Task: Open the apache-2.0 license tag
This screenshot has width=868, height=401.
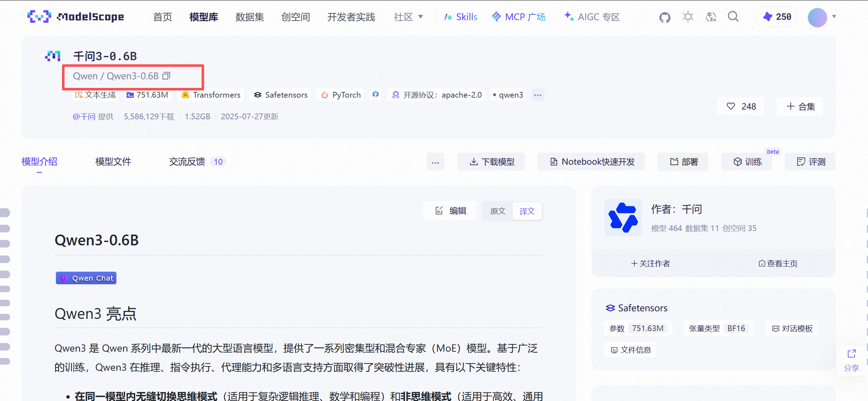Action: (437, 95)
